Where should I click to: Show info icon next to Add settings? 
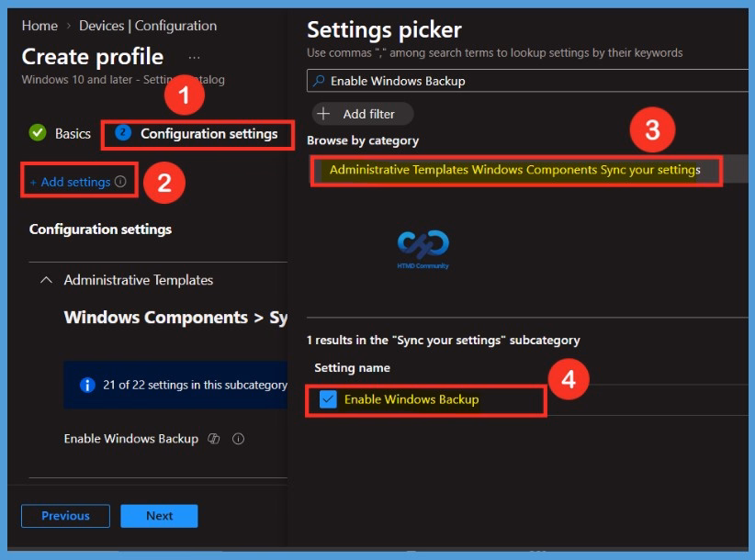click(x=120, y=182)
